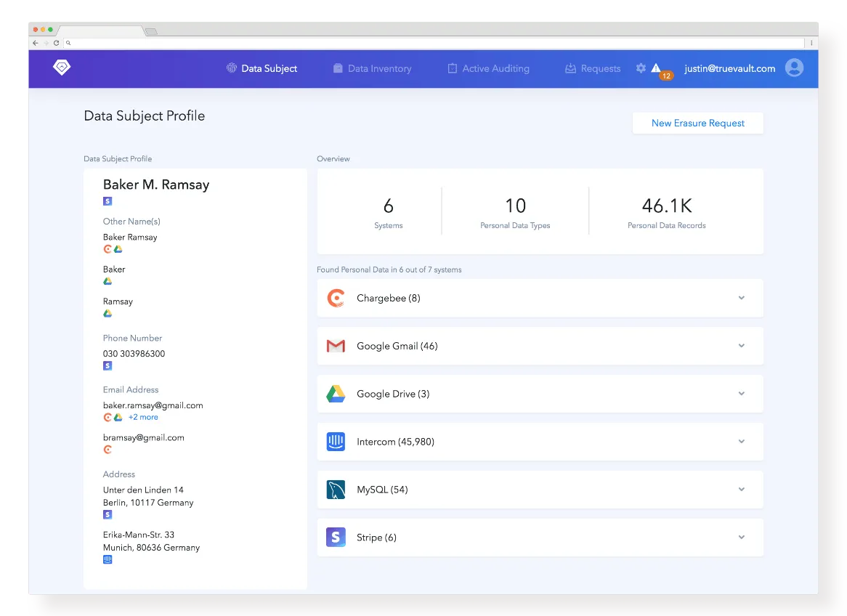This screenshot has width=847, height=616.
Task: Click the Erika-Mann-Str. 33 address
Action: coord(151,541)
